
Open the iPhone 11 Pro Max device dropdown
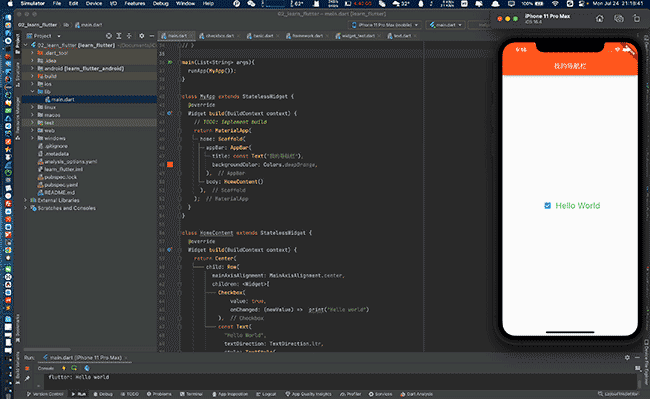(x=385, y=25)
